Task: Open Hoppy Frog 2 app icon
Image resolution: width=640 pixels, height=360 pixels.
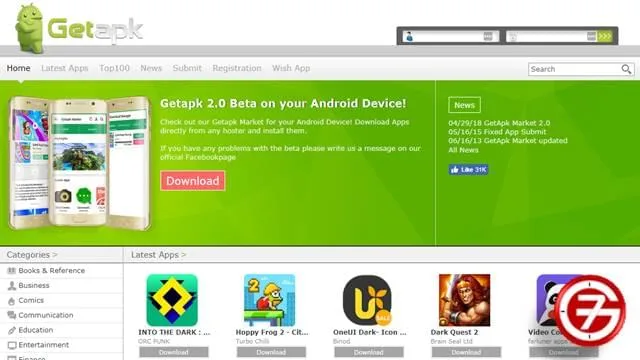Action: pyautogui.click(x=269, y=300)
